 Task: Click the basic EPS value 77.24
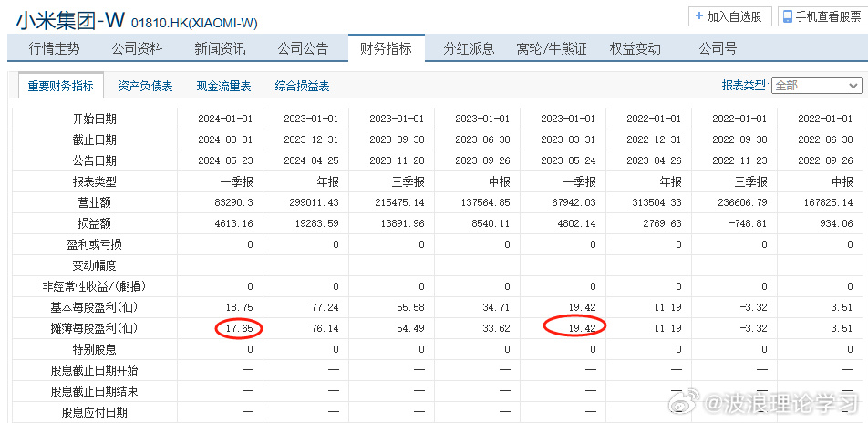pos(325,308)
